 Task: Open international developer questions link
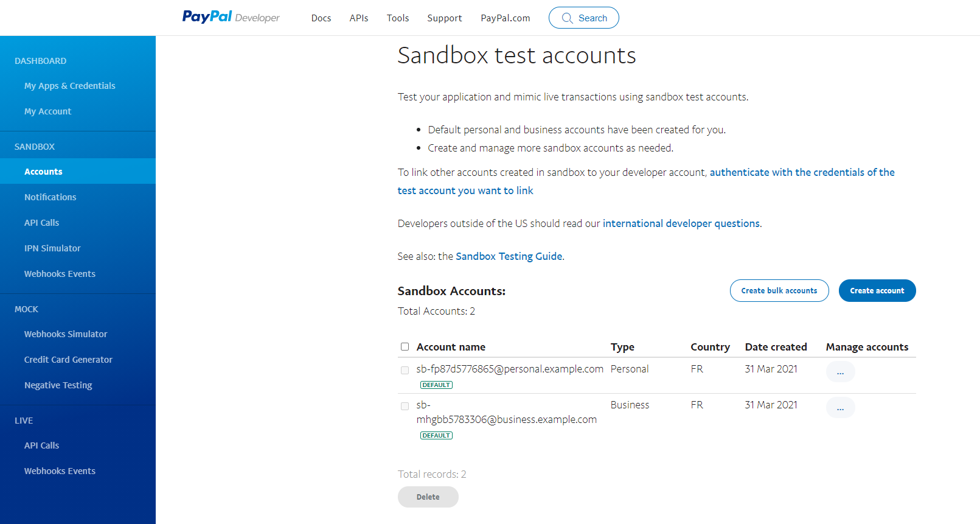point(681,223)
